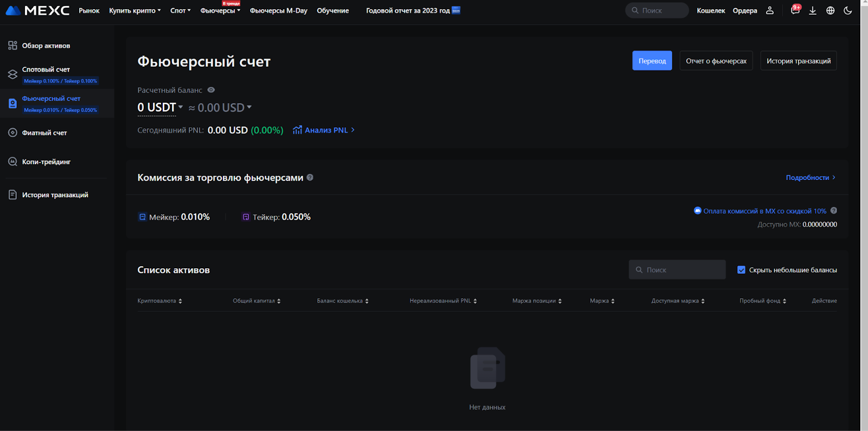
Task: Open Копи-трейдинг in sidebar
Action: click(46, 162)
